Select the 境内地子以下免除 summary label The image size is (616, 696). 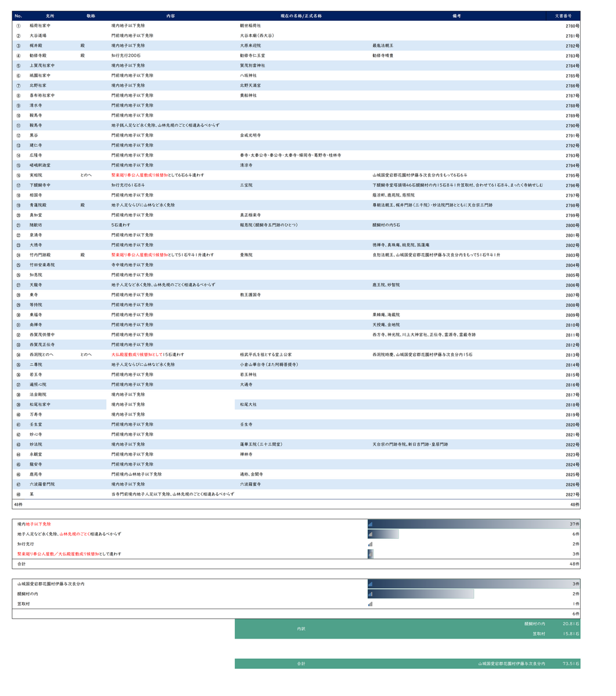34,524
